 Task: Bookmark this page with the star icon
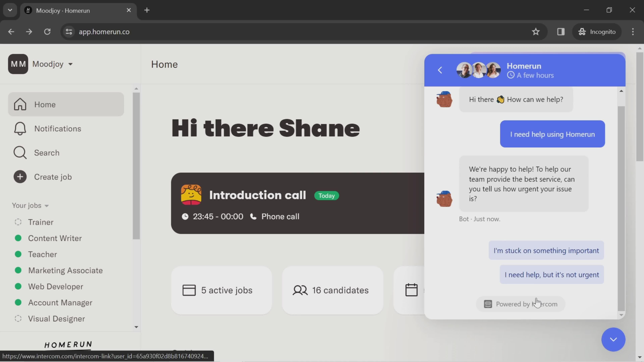click(x=535, y=32)
